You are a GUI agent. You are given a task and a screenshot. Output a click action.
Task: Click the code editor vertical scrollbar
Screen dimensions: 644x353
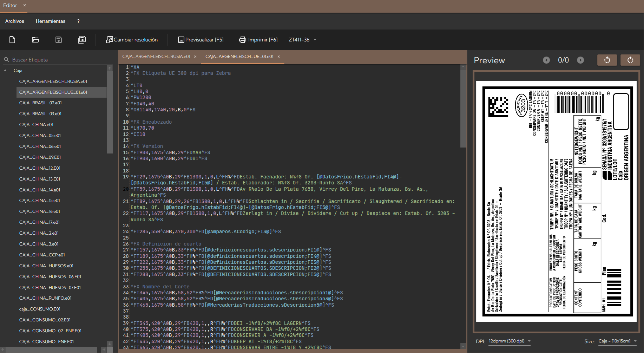pyautogui.click(x=463, y=109)
